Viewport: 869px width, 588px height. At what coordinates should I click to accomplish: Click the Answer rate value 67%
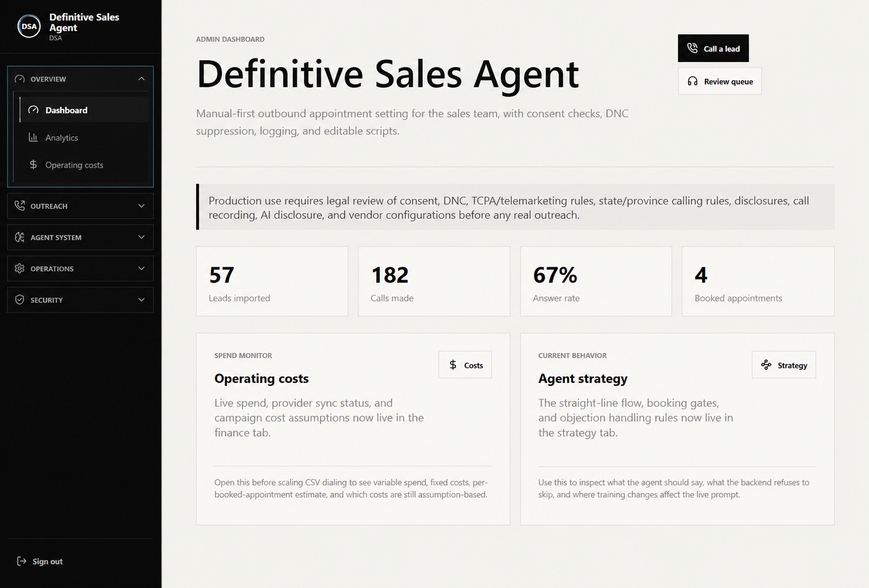555,275
